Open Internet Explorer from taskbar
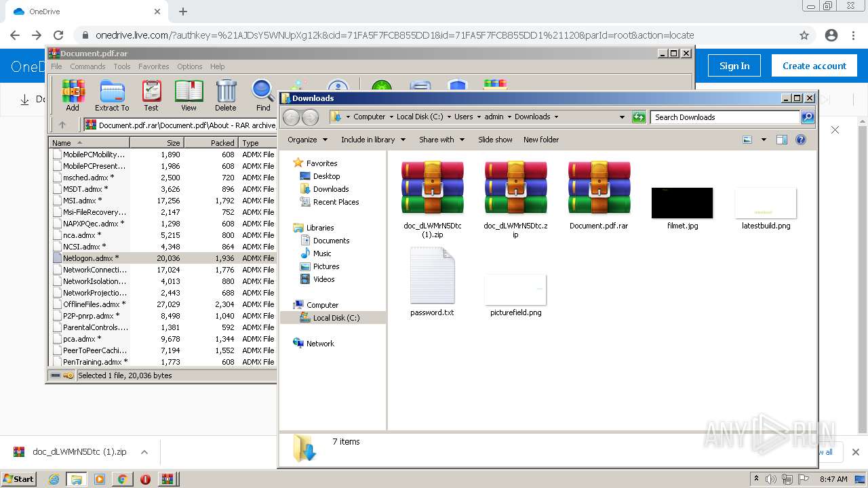Image resolution: width=868 pixels, height=488 pixels. coord(54,479)
